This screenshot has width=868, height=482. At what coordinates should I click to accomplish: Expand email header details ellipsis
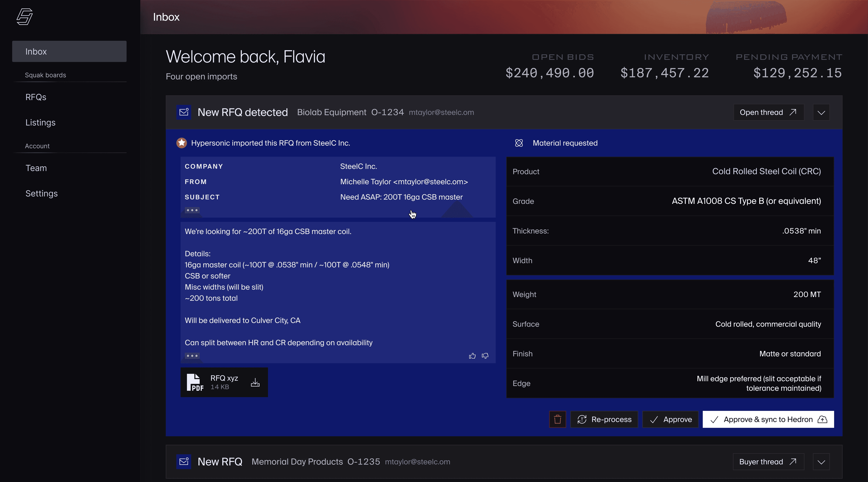(x=192, y=210)
